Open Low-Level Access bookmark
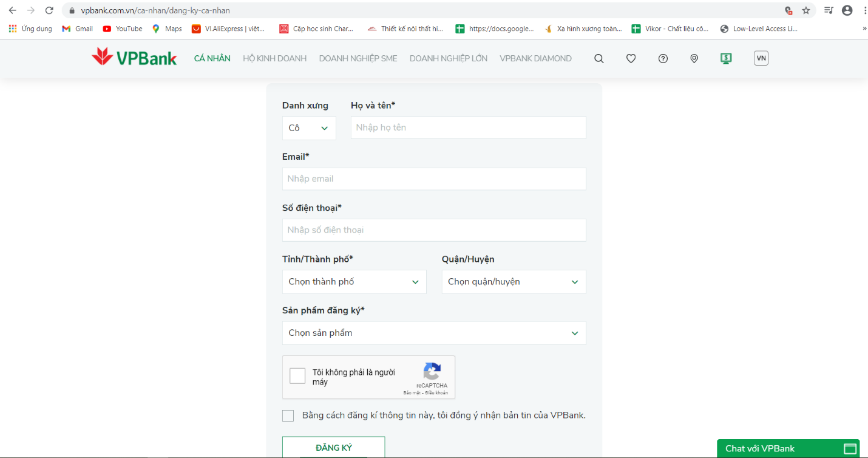This screenshot has width=868, height=458. [759, 29]
